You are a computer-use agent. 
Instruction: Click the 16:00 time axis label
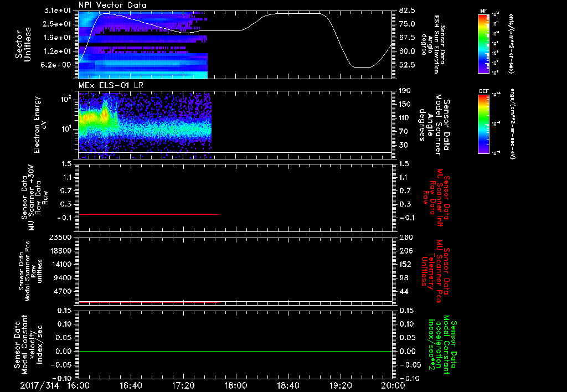[x=79, y=385]
